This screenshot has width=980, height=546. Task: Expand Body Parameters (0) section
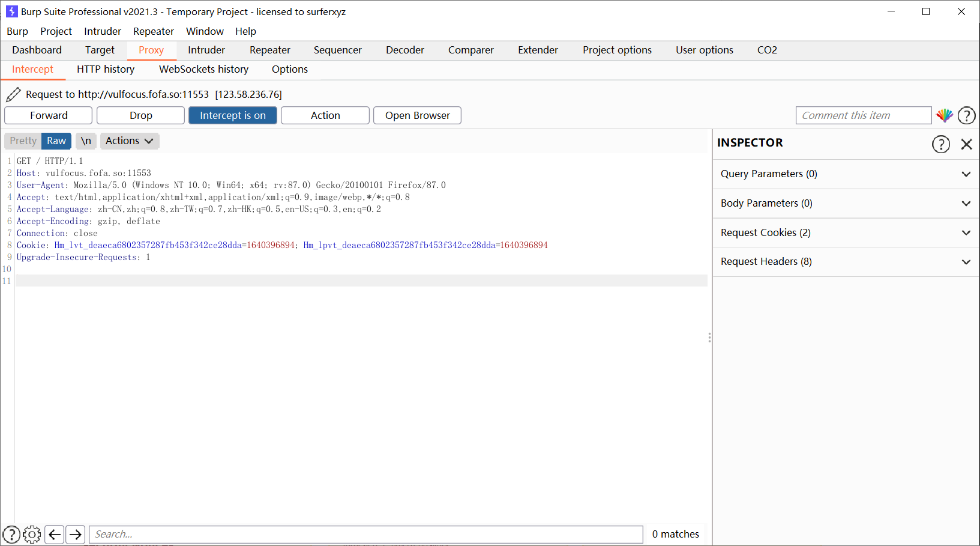pos(846,204)
